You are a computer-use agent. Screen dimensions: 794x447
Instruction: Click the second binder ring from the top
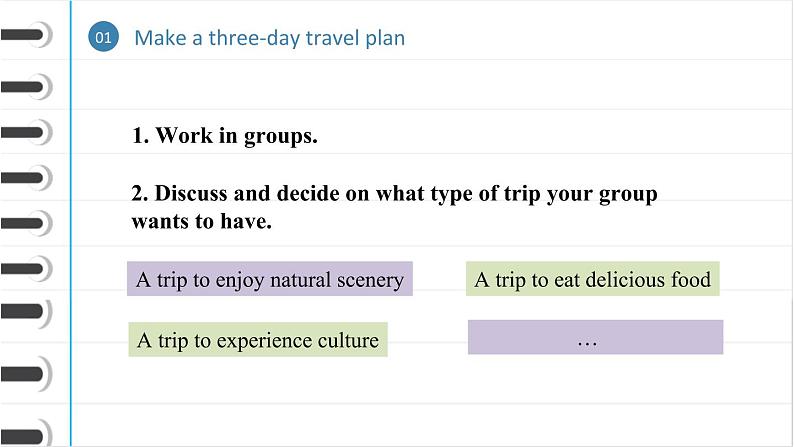tap(26, 87)
